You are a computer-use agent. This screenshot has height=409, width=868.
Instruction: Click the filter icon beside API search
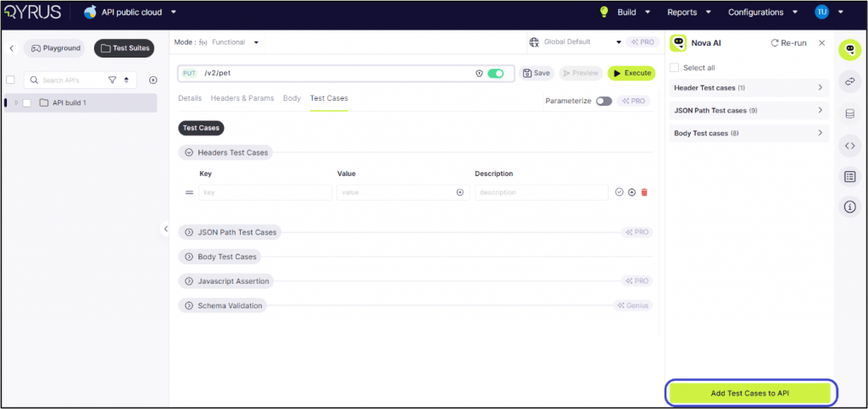coord(112,80)
